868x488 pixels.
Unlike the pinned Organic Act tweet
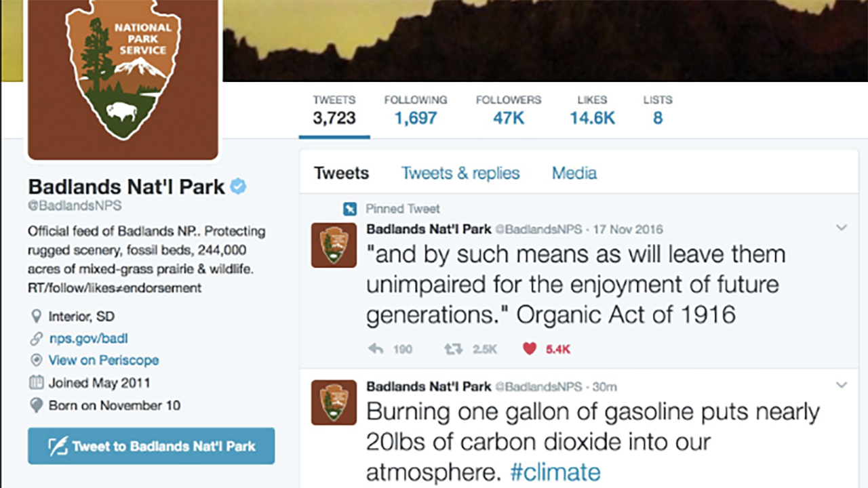[x=531, y=348]
